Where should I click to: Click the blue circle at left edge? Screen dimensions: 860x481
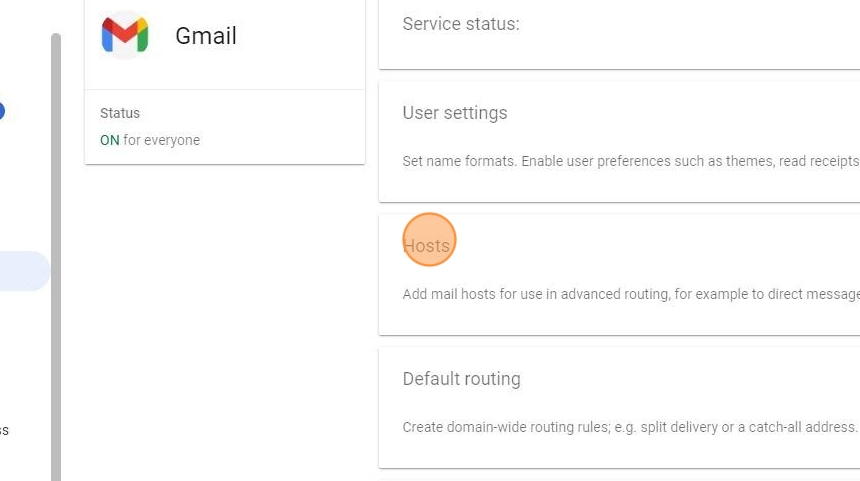[x=1, y=111]
